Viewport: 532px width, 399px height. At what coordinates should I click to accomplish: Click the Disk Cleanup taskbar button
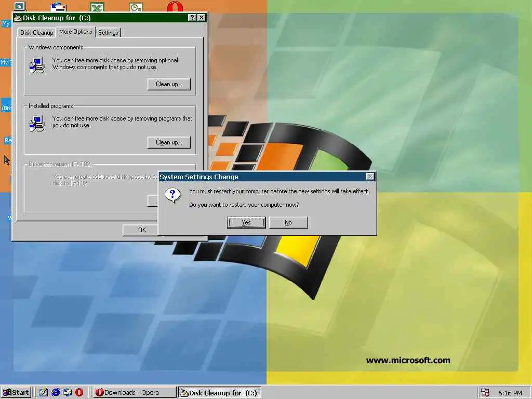[220, 393]
